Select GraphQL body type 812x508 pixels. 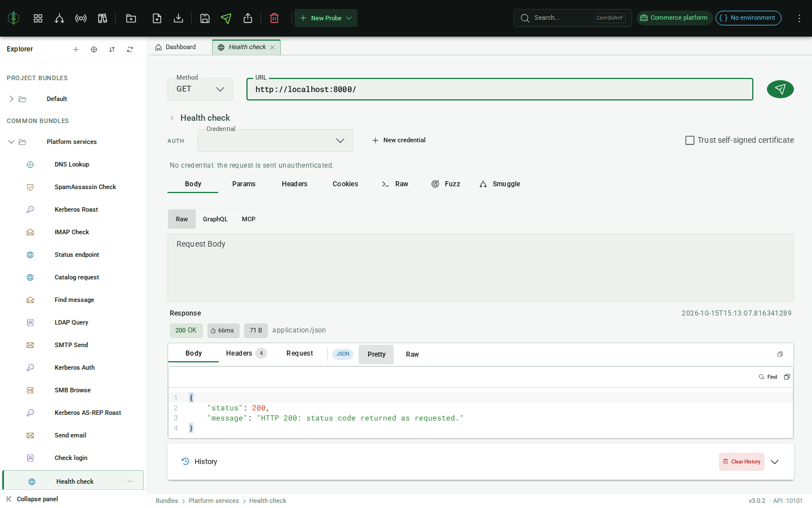[215, 219]
